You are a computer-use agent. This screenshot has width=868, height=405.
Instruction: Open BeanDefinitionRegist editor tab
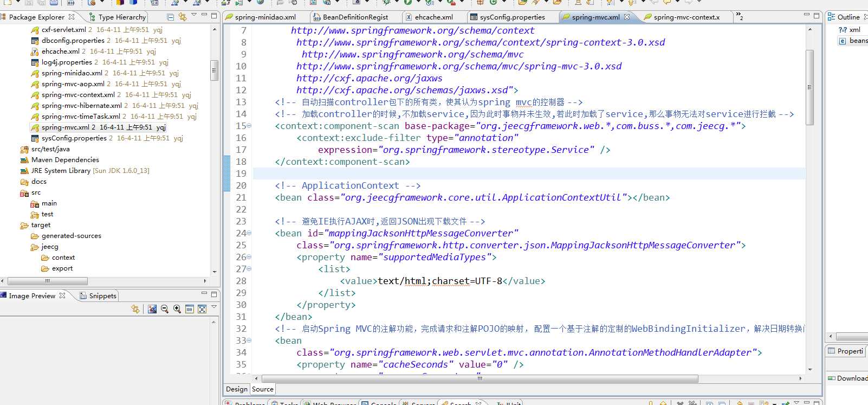tap(355, 17)
